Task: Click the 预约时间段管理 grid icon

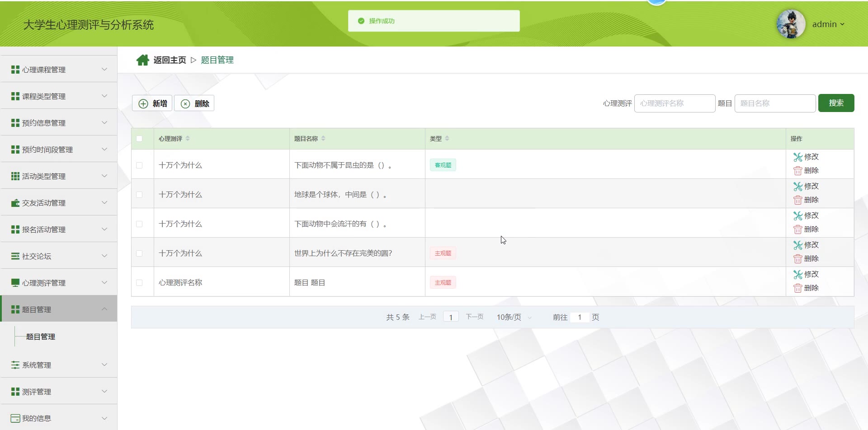Action: [x=15, y=150]
